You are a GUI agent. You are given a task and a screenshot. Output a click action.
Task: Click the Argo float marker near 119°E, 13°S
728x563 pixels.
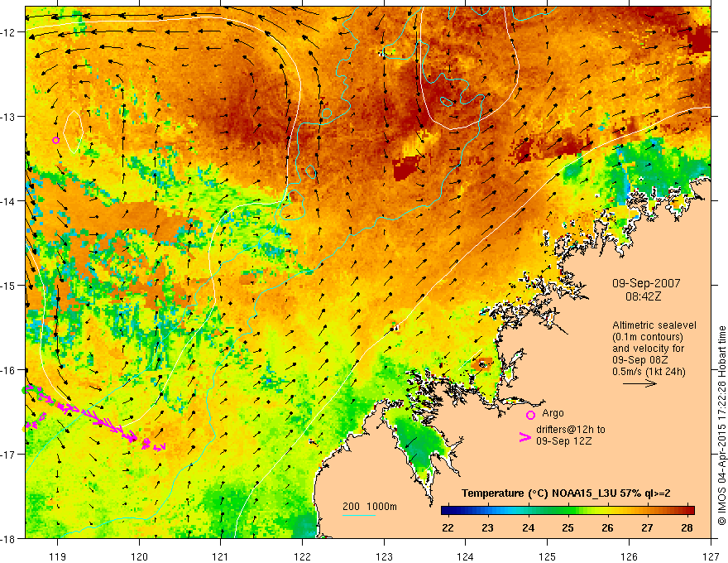point(55,140)
